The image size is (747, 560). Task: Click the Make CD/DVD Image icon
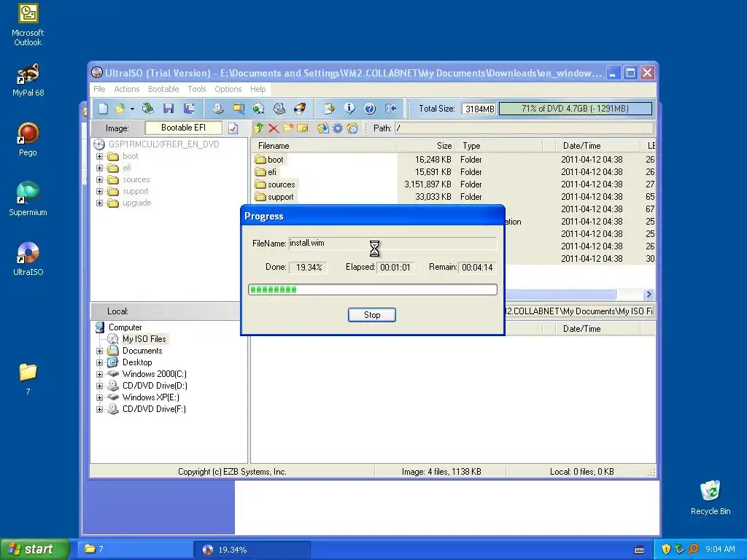click(218, 109)
